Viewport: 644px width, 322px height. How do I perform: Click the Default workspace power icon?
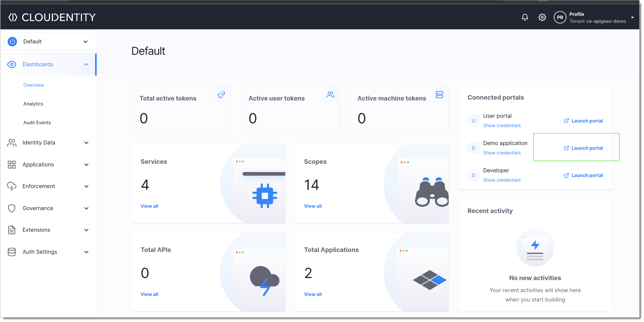(x=12, y=42)
